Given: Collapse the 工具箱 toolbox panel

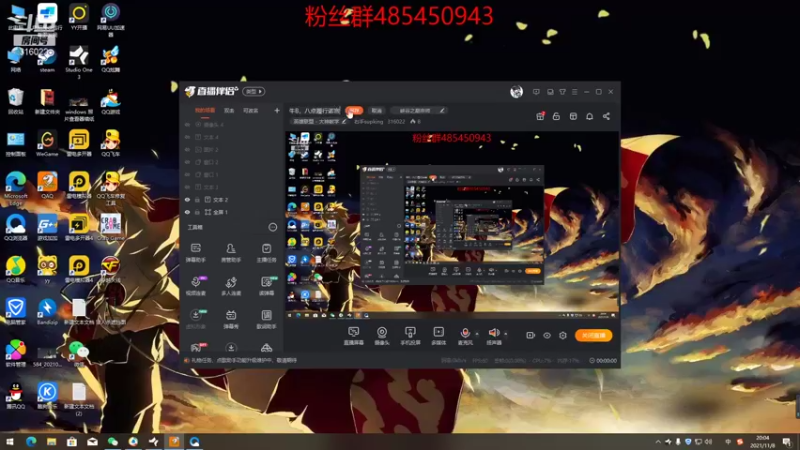Looking at the screenshot, I should pos(273,227).
